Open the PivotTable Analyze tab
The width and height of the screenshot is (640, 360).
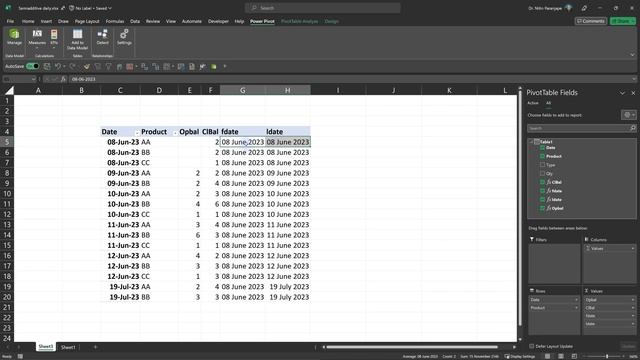point(299,21)
